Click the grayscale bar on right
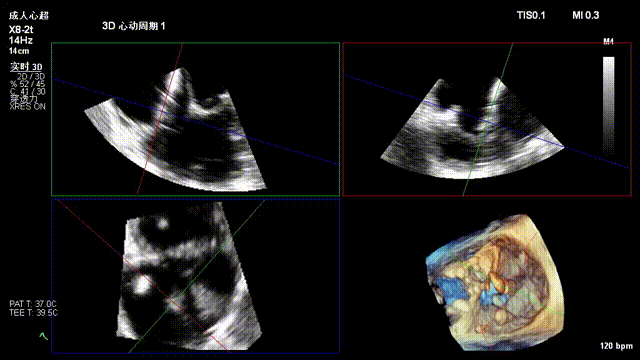Image resolution: width=640 pixels, height=360 pixels. pyautogui.click(x=609, y=104)
